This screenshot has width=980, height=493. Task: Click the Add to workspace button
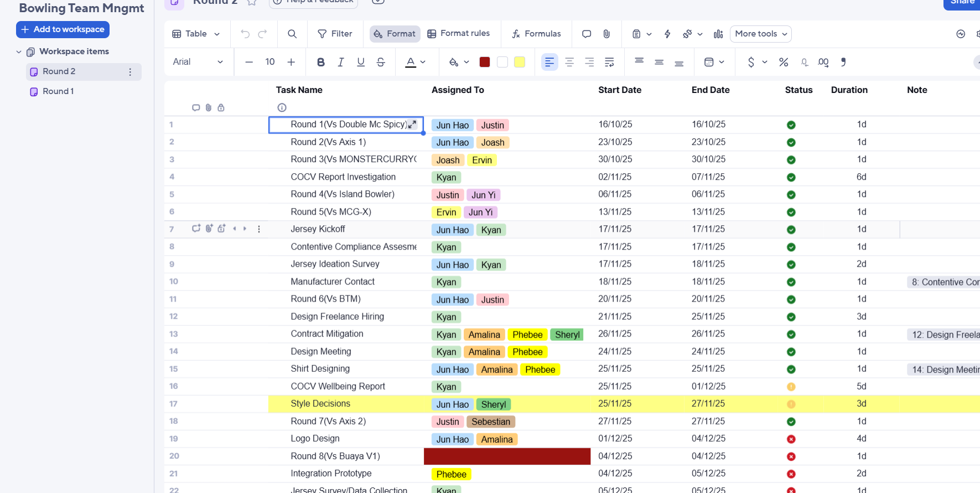pos(63,29)
